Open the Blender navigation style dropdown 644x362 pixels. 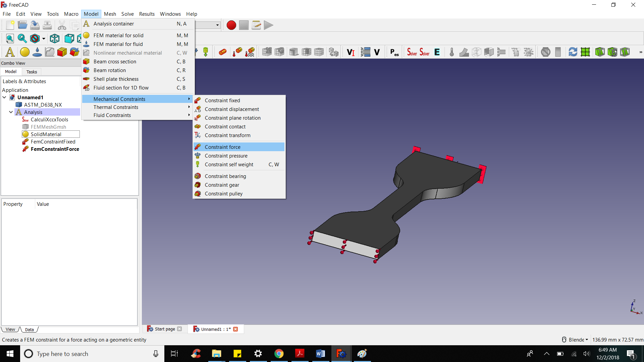coord(578,340)
